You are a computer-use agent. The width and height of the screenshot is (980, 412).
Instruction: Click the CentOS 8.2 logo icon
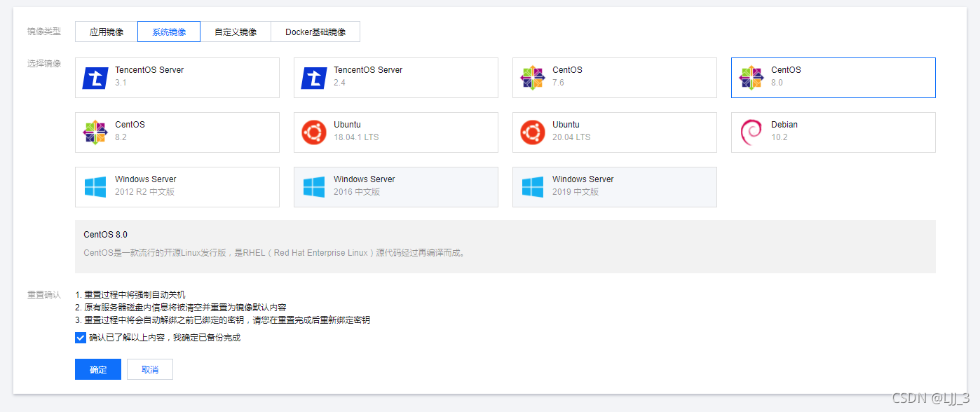click(x=95, y=132)
